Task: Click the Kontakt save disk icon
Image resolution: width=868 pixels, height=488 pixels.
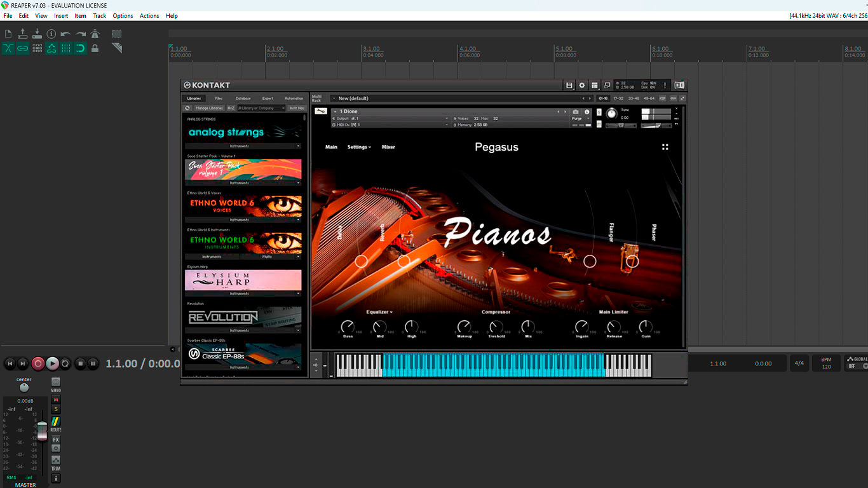Action: pos(569,85)
